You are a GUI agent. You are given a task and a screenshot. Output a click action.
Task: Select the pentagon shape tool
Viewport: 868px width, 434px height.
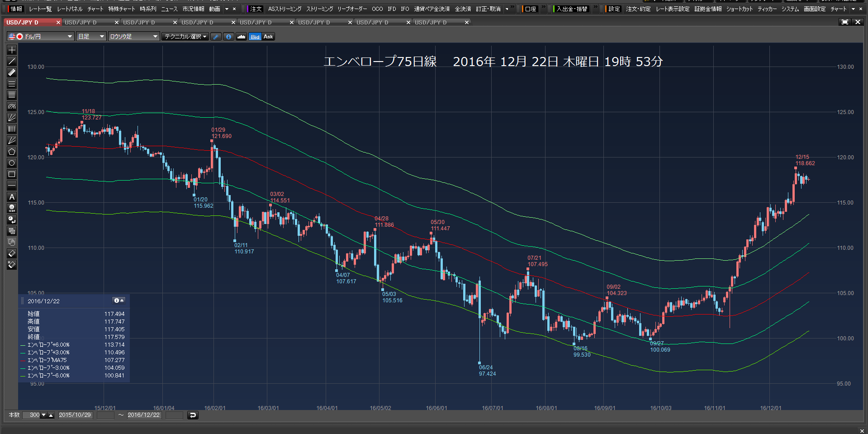pyautogui.click(x=12, y=152)
